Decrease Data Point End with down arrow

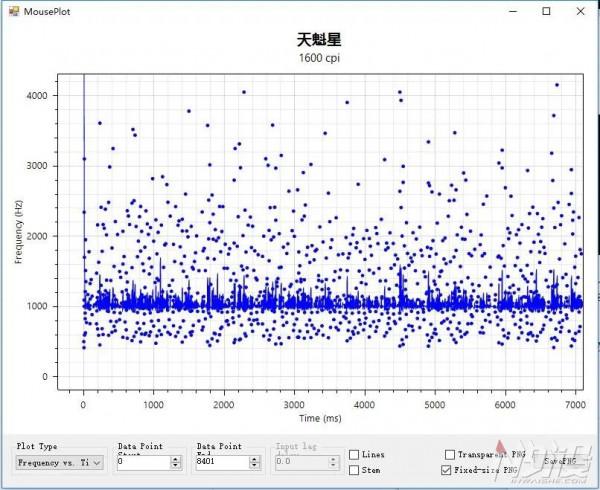[254, 466]
